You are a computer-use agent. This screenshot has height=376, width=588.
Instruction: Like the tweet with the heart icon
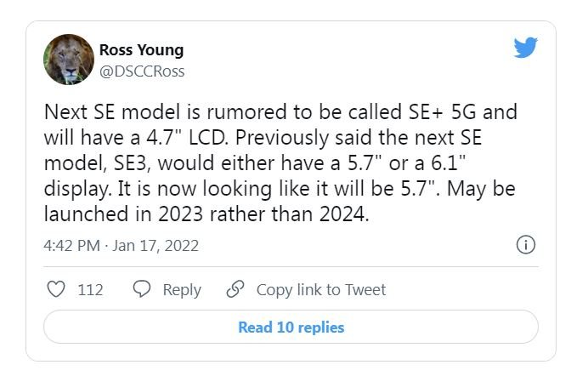[x=56, y=290]
